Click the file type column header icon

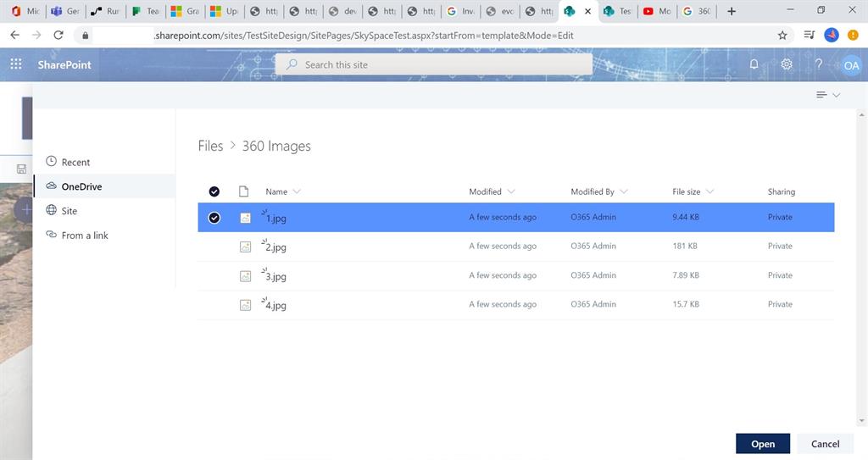point(243,191)
